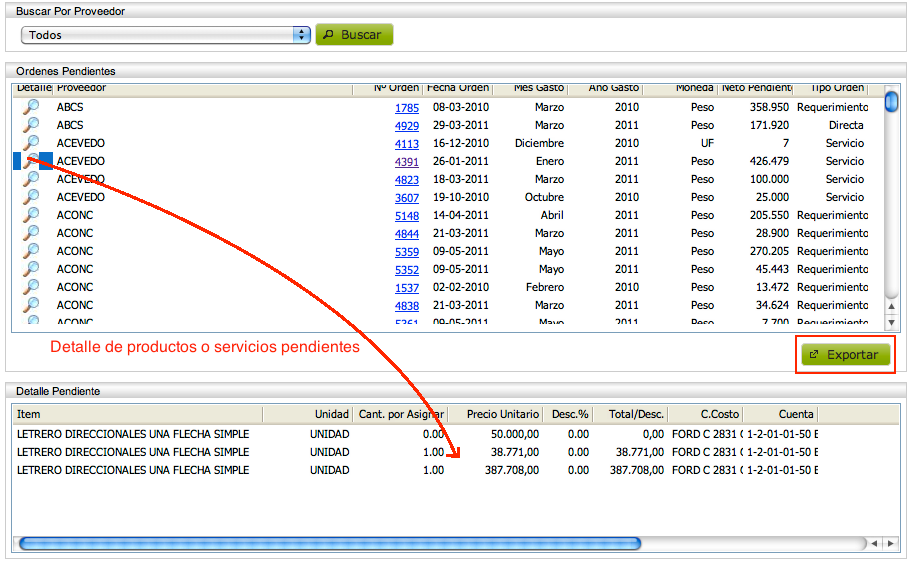This screenshot has height=563, width=912.
Task: Select the item row priced 38.771,00
Action: coord(416,452)
